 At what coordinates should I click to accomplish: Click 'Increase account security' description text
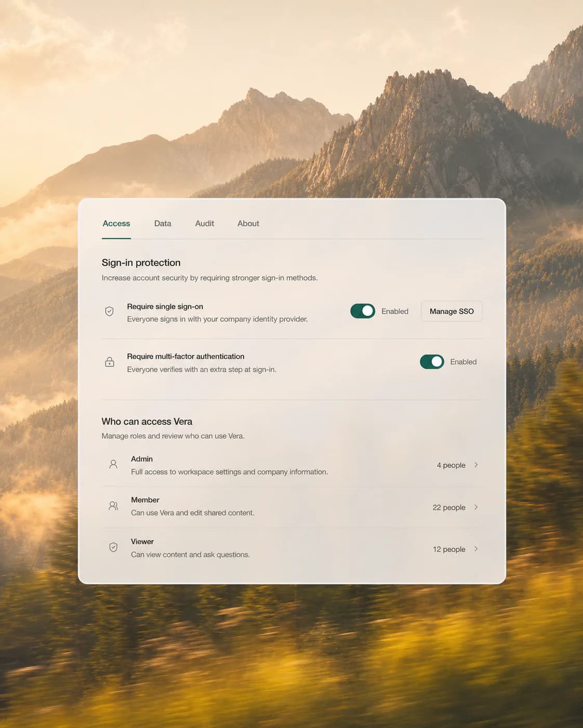pyautogui.click(x=209, y=278)
